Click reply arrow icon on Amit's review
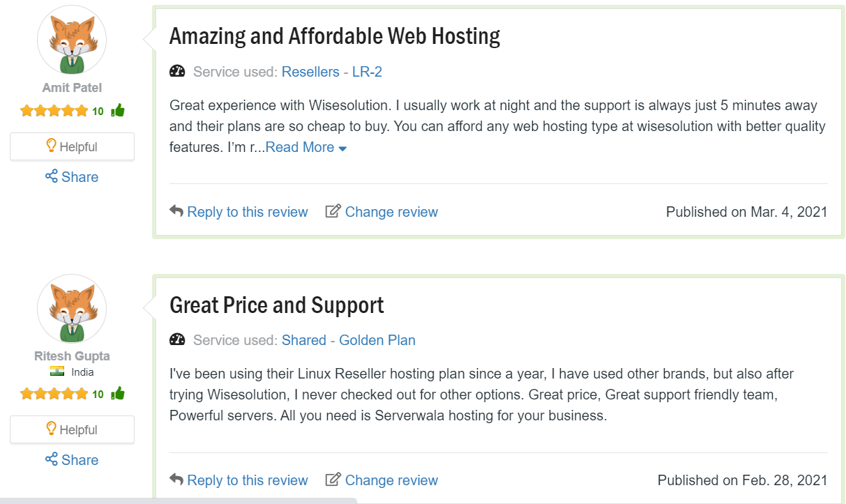This screenshot has width=846, height=504. [176, 211]
